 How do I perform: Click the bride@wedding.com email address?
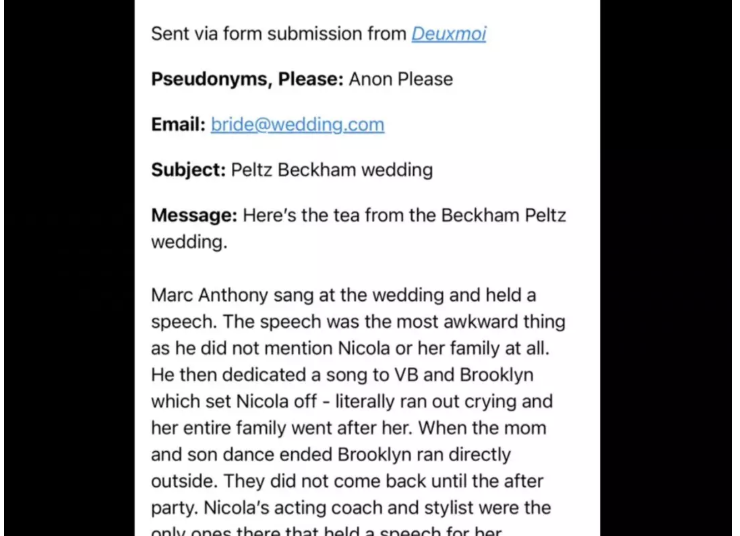[297, 125]
